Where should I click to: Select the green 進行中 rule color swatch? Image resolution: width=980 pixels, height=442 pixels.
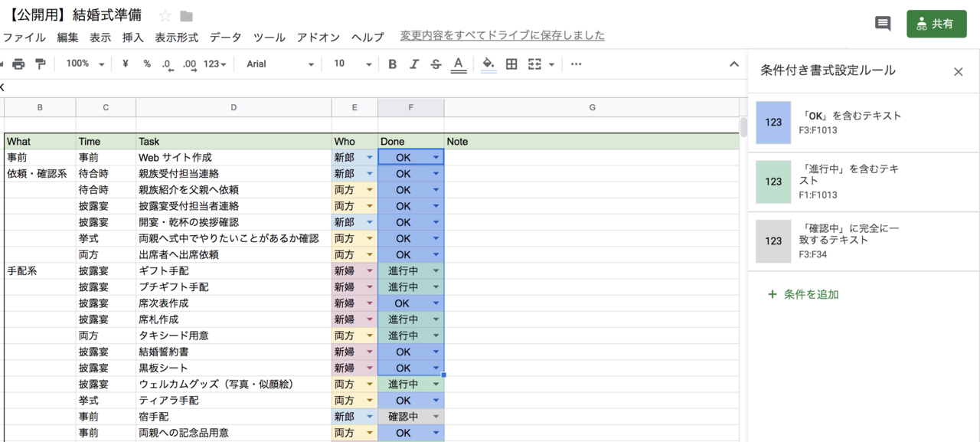click(773, 182)
